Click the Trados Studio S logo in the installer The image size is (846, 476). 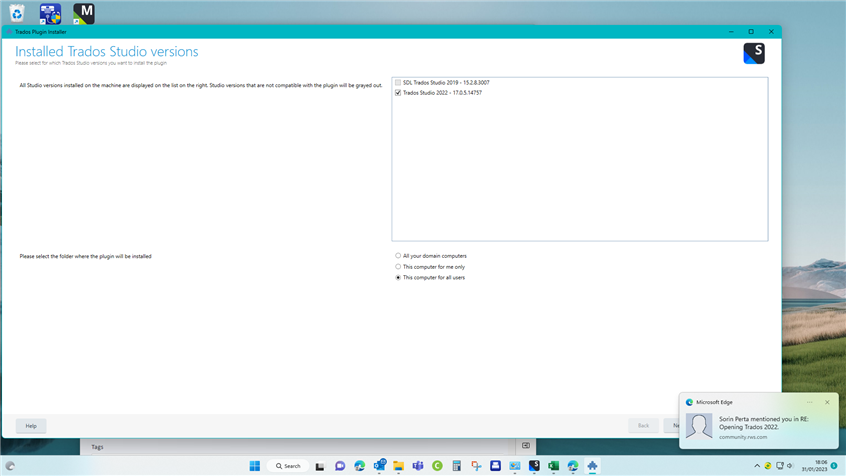click(x=754, y=53)
